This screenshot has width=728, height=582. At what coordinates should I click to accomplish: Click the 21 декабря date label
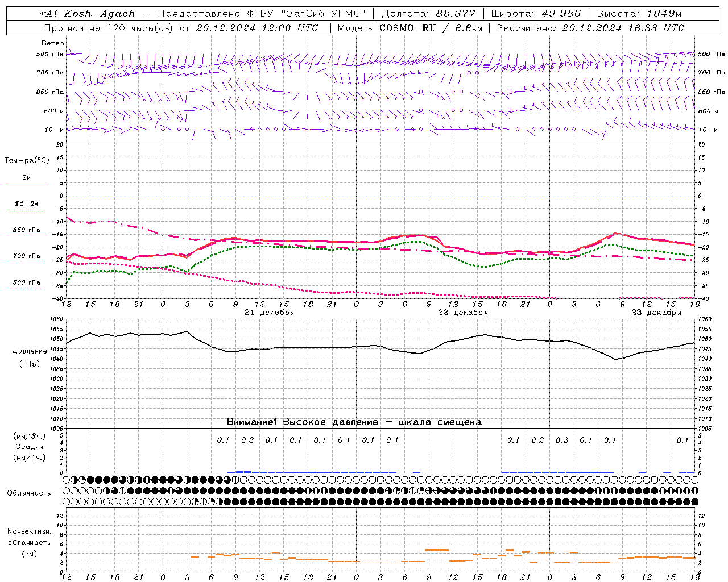point(269,313)
